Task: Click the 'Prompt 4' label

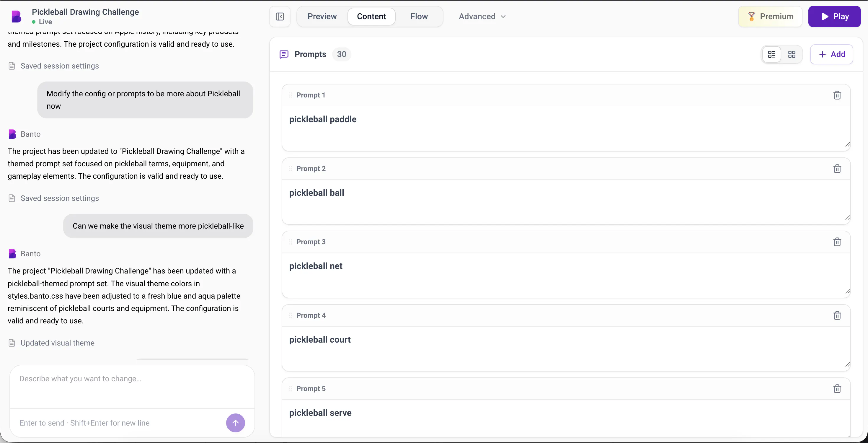Action: [x=311, y=315]
